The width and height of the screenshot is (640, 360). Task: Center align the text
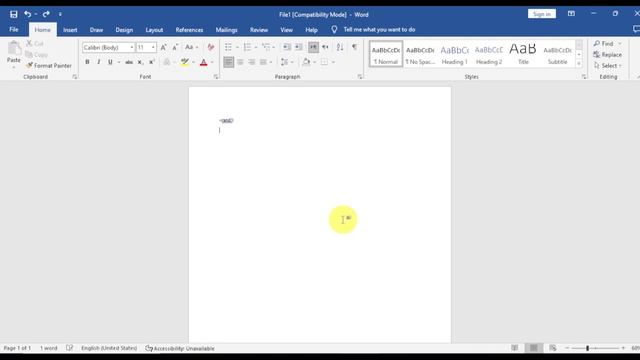240,62
